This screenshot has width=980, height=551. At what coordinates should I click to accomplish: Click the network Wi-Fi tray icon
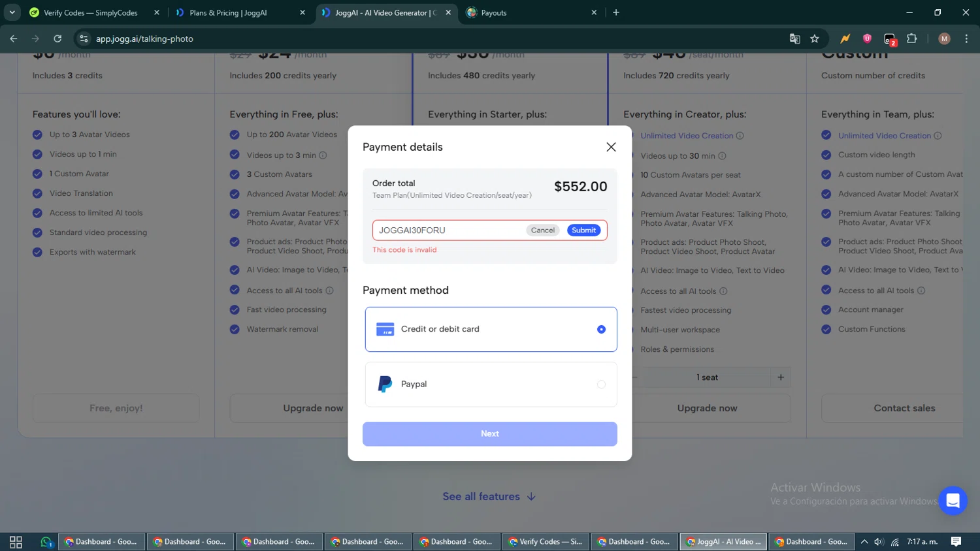tap(895, 542)
